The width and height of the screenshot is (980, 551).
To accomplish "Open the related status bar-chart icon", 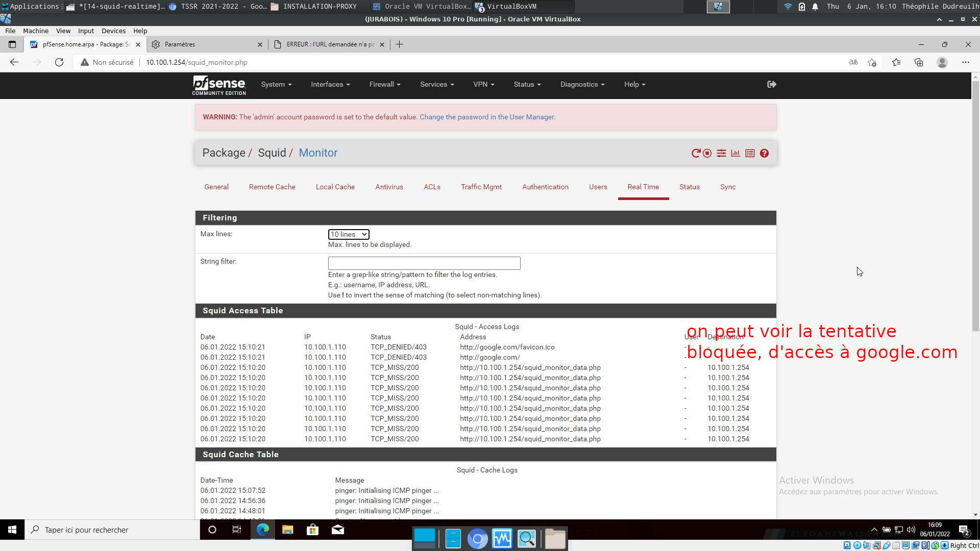I will pos(736,153).
